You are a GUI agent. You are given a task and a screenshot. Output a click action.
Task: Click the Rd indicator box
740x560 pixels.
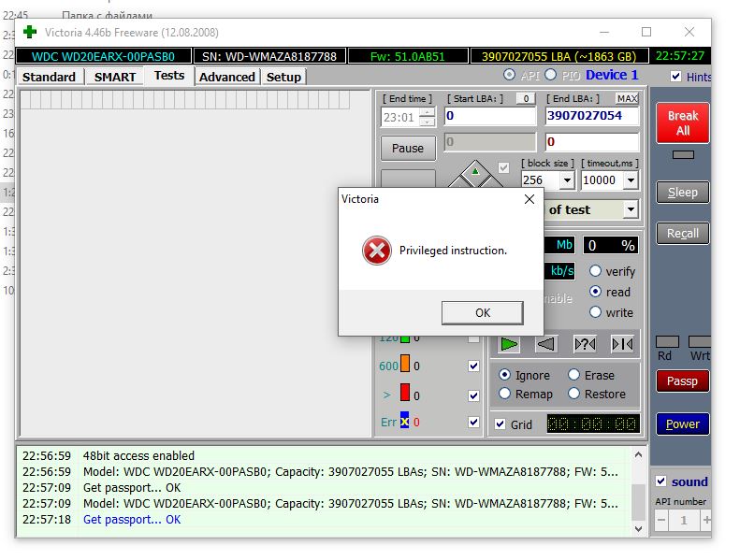click(667, 341)
